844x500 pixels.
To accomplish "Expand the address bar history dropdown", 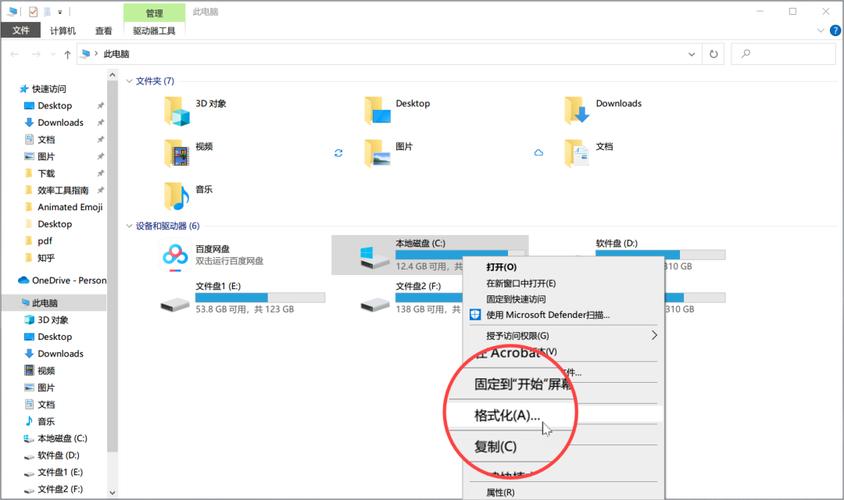I will (x=692, y=54).
